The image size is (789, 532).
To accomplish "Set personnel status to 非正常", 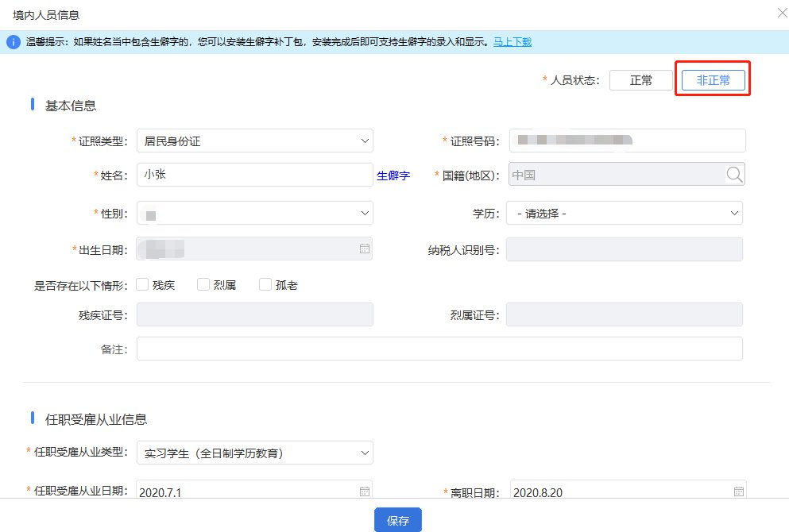I will click(713, 80).
